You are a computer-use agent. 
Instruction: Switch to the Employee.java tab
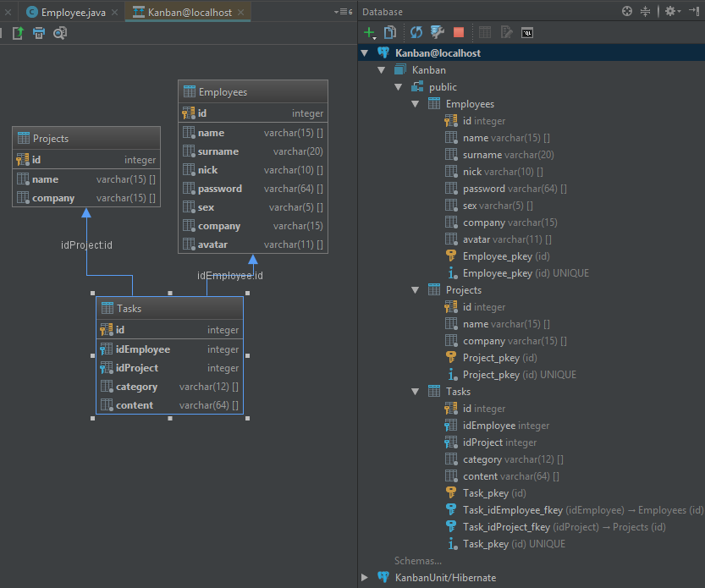tap(74, 13)
